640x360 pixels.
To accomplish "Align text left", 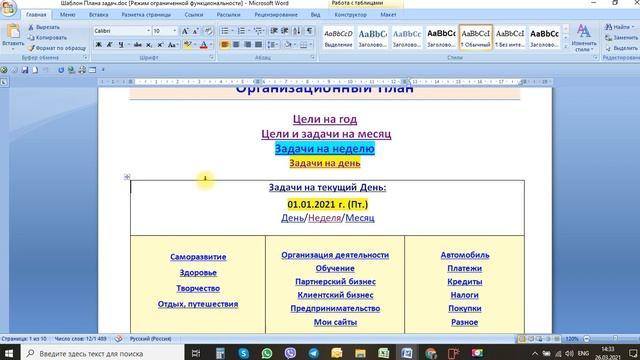I will [x=224, y=44].
